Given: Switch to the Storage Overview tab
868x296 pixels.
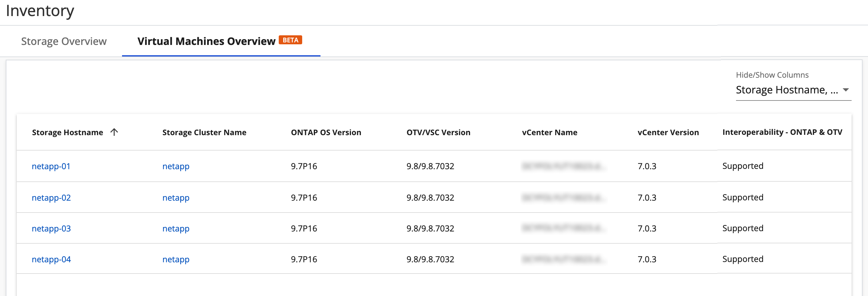Looking at the screenshot, I should [64, 41].
